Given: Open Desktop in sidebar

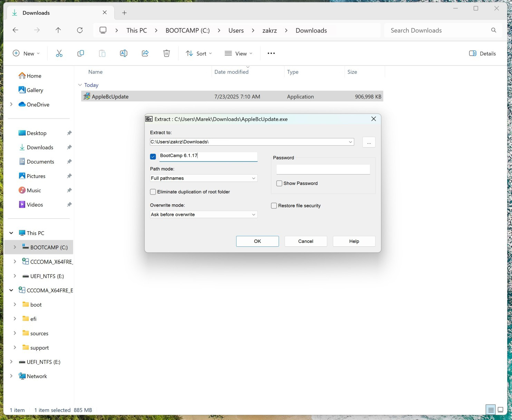Looking at the screenshot, I should coord(33,133).
